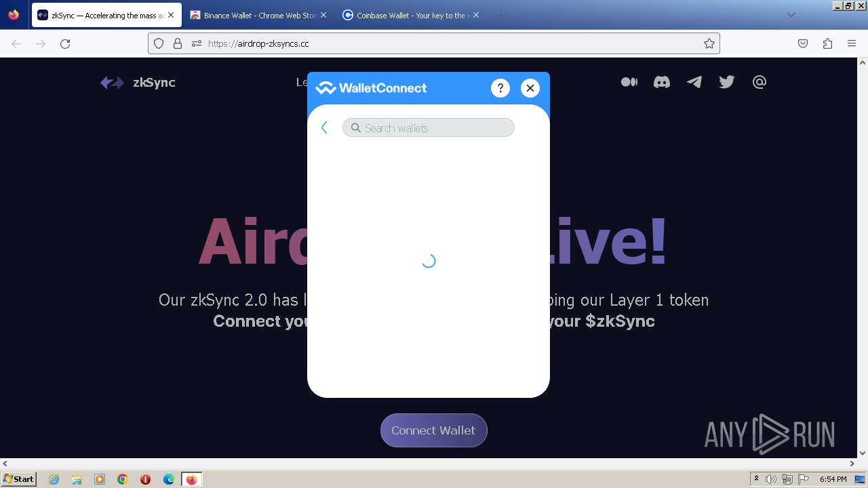This screenshot has height=488, width=868.
Task: Open media player from taskbar
Action: (x=100, y=479)
